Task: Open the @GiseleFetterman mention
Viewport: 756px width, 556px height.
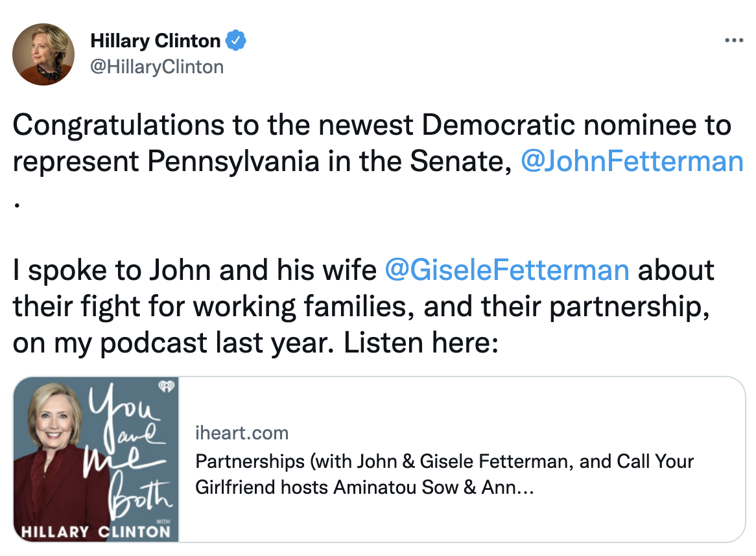Action: coord(506,270)
